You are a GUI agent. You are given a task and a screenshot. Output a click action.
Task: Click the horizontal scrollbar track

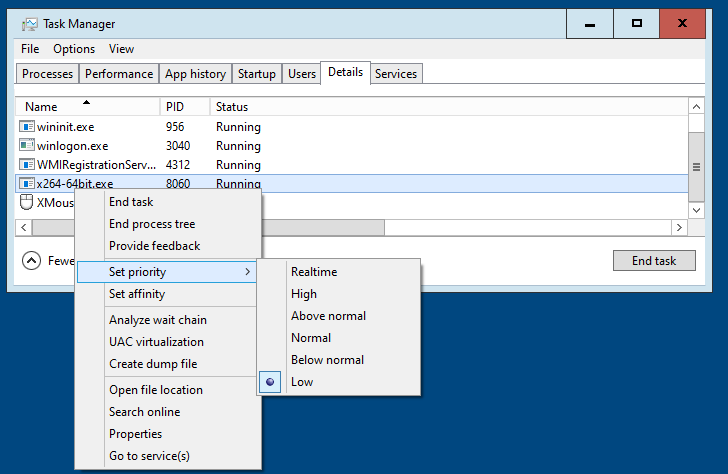[530, 229]
